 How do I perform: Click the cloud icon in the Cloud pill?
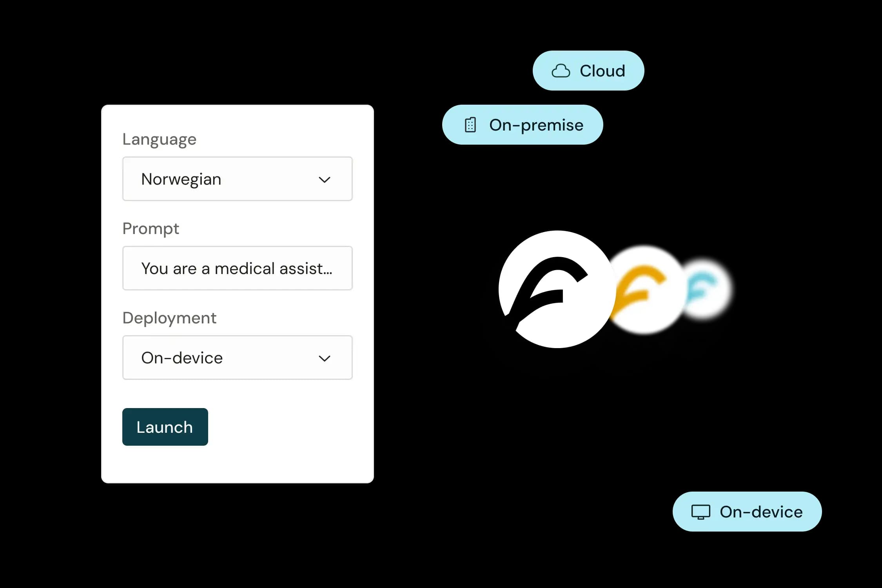561,71
